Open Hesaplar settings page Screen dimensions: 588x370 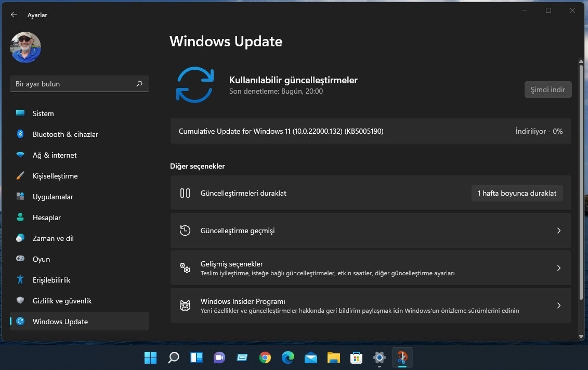(x=80, y=218)
